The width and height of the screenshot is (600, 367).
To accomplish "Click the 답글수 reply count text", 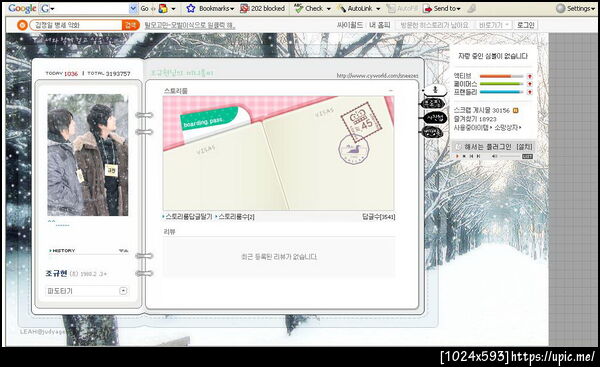I will pyautogui.click(x=378, y=217).
